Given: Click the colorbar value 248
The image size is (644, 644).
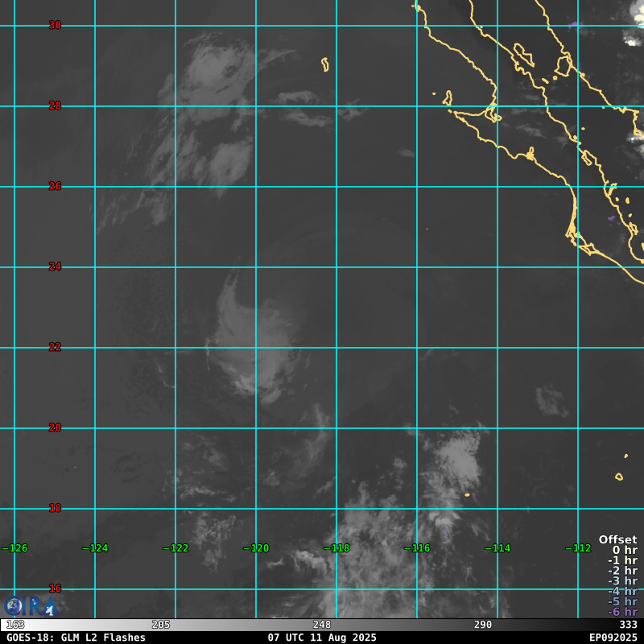Looking at the screenshot, I should click(x=322, y=625).
